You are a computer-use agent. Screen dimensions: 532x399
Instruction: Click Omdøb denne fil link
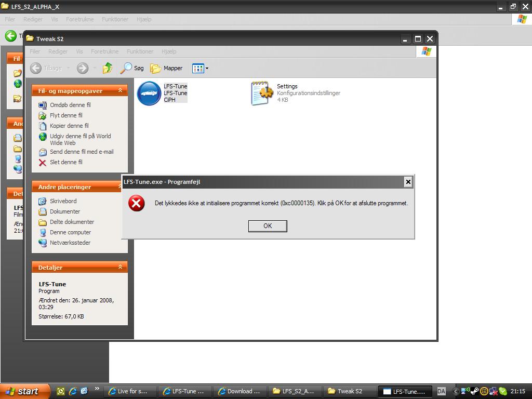tap(70, 105)
